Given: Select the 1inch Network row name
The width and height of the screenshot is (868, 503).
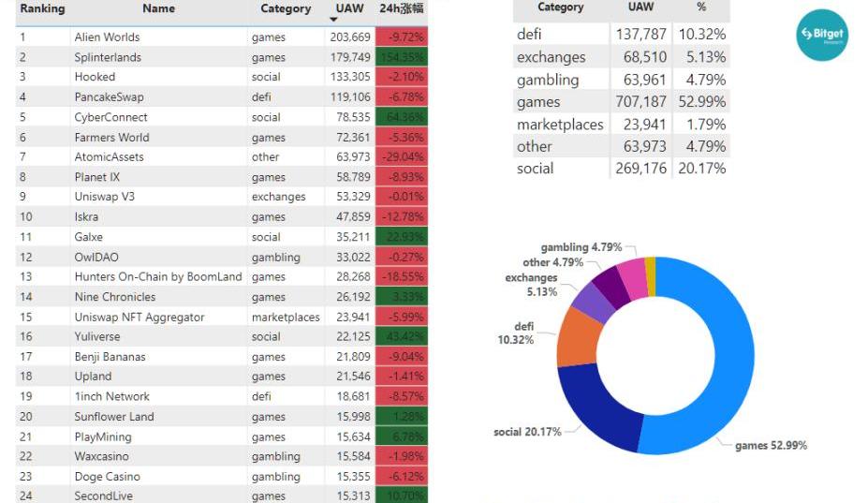Looking at the screenshot, I should [x=111, y=396].
